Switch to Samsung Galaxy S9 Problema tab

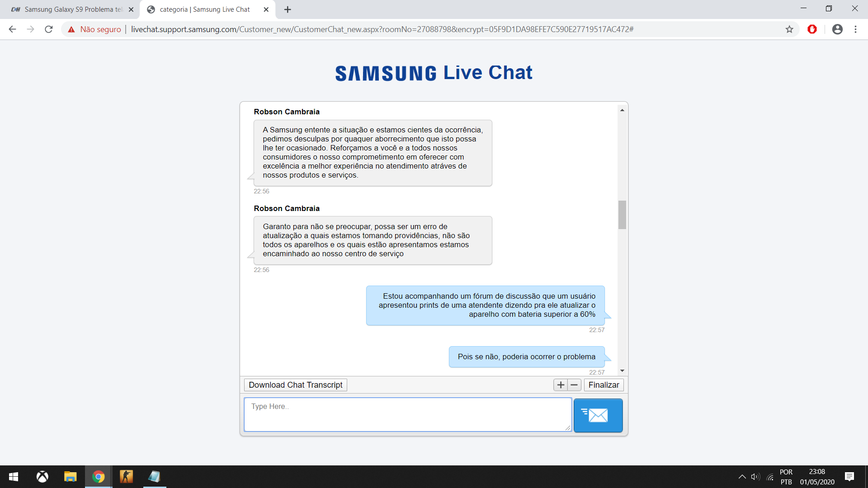pyautogui.click(x=70, y=9)
